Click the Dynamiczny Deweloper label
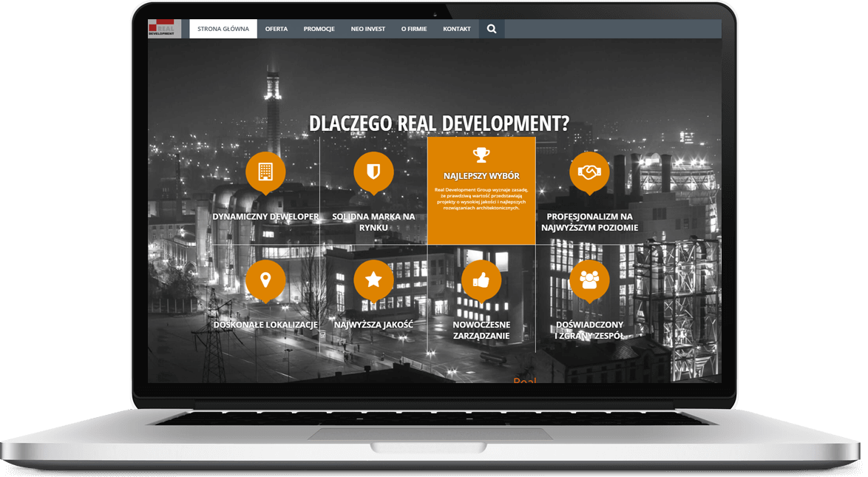The width and height of the screenshot is (868, 477). pyautogui.click(x=265, y=217)
